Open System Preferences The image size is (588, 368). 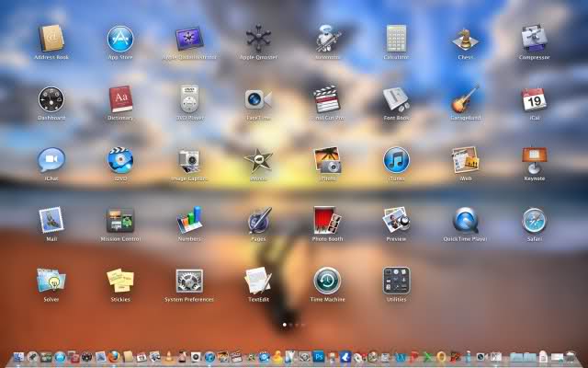(189, 281)
